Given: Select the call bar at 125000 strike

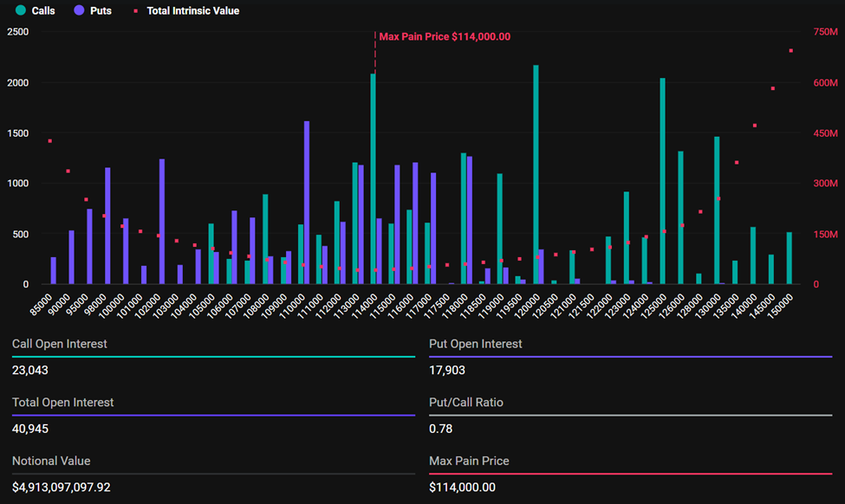Looking at the screenshot, I should pyautogui.click(x=663, y=180).
